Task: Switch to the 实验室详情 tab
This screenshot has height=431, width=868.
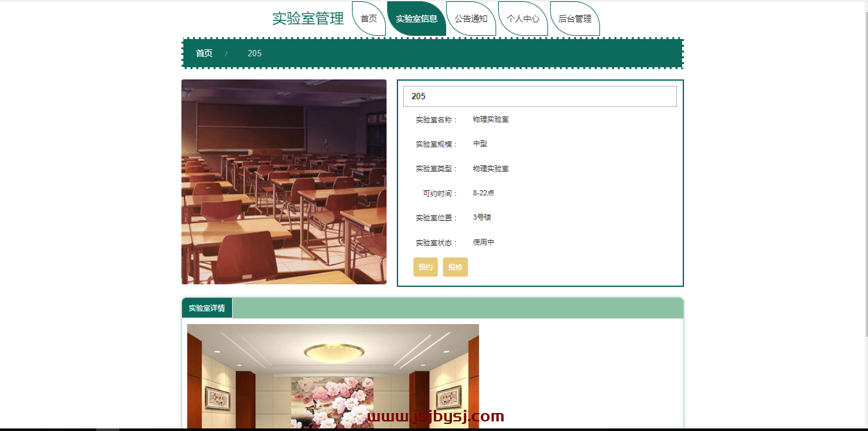Action: 207,308
